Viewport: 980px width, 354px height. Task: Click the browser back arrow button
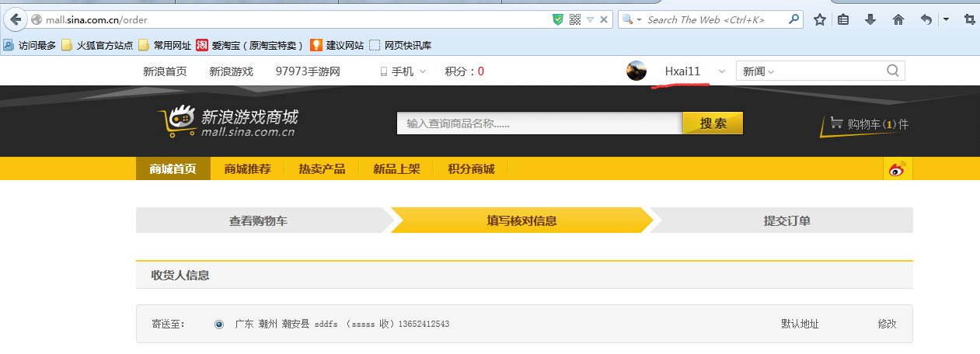[x=15, y=19]
